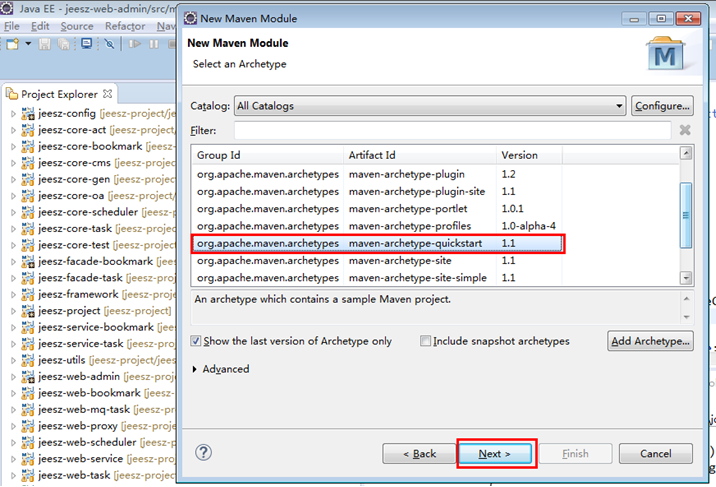Select jeesz-web-mq-task in Project Explorer

point(84,409)
